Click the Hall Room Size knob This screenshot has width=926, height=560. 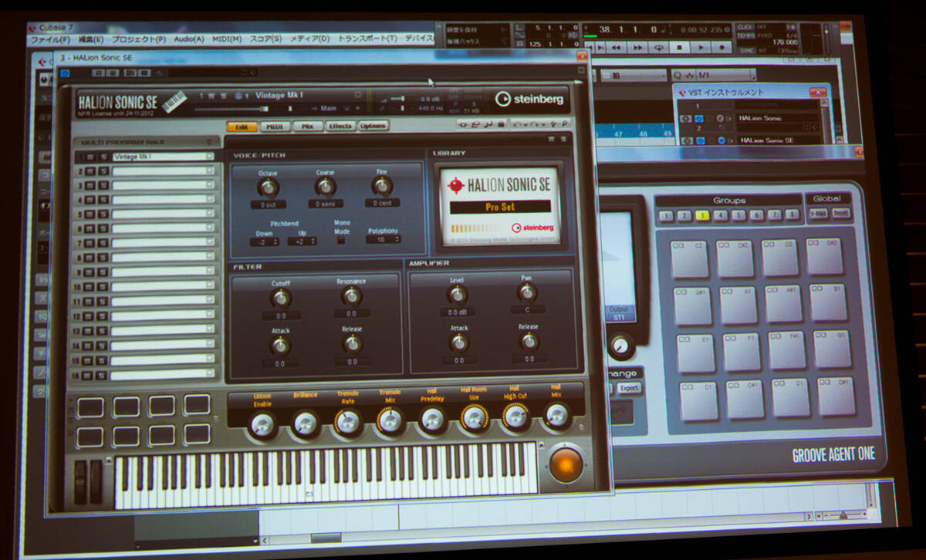tap(473, 417)
